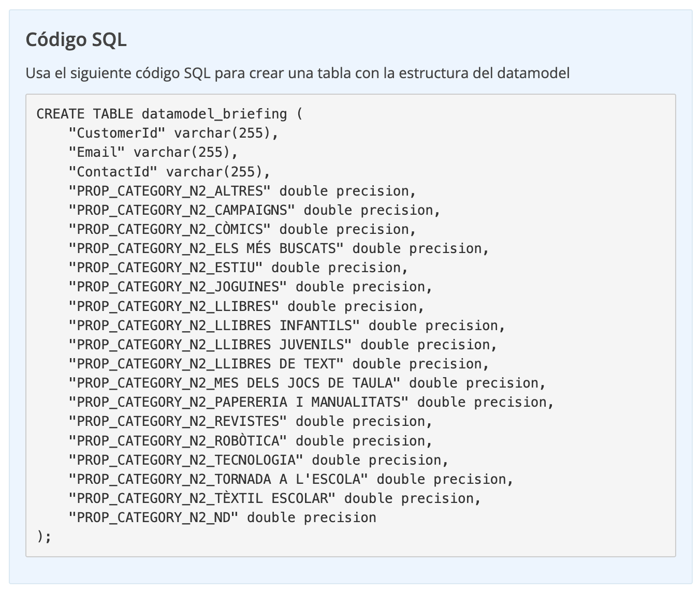
Task: Click the PROP_CATEGORY_N2_ROBÒTICA line
Action: [250, 441]
